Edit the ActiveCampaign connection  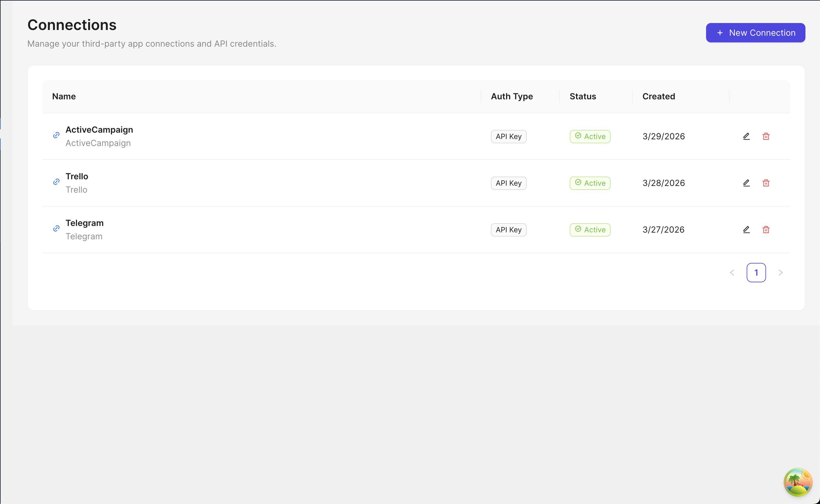coord(746,136)
